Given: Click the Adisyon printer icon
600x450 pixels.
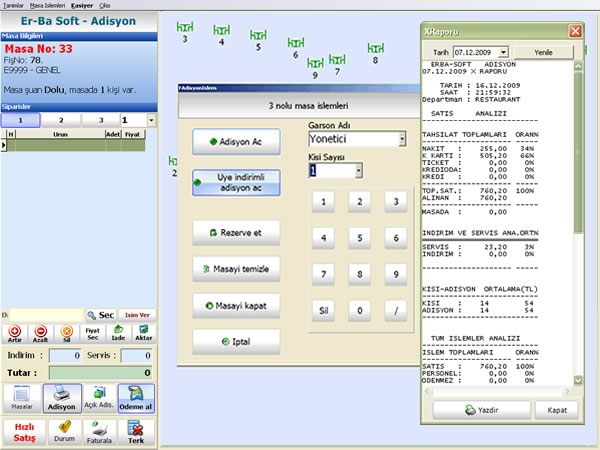Looking at the screenshot, I should (x=62, y=398).
